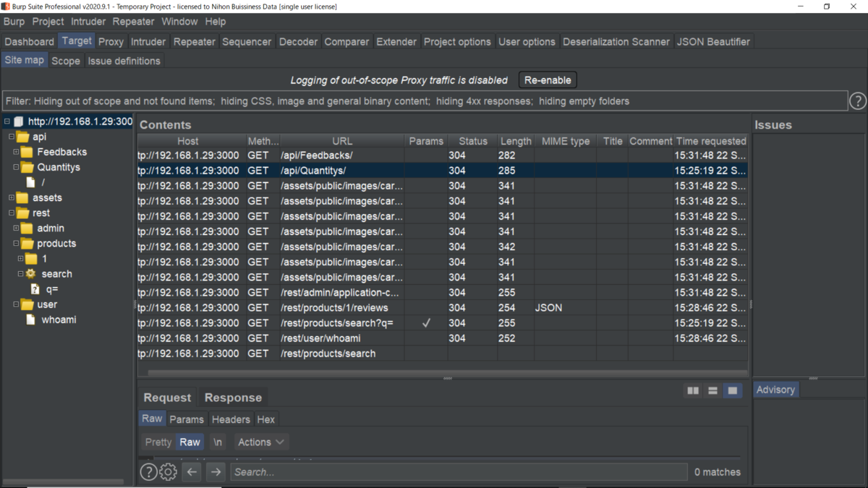Open search settings gear icon
Viewport: 868px width, 488px height.
point(168,472)
